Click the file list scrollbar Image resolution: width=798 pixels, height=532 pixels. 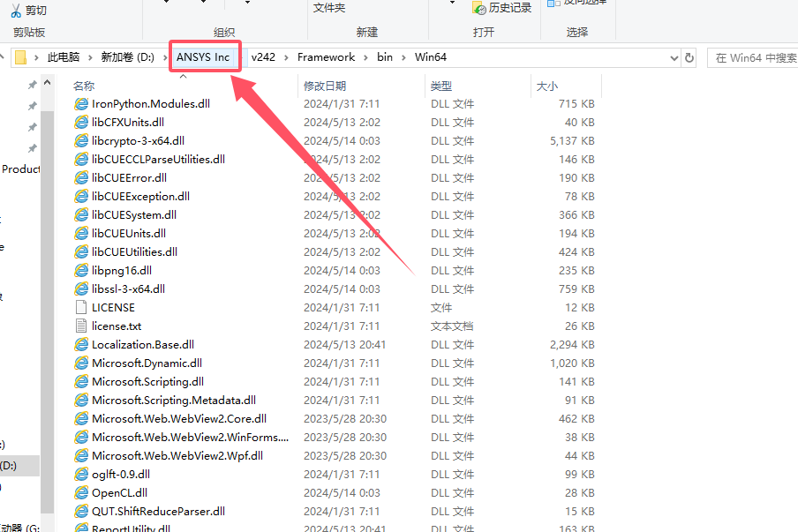tap(50, 265)
